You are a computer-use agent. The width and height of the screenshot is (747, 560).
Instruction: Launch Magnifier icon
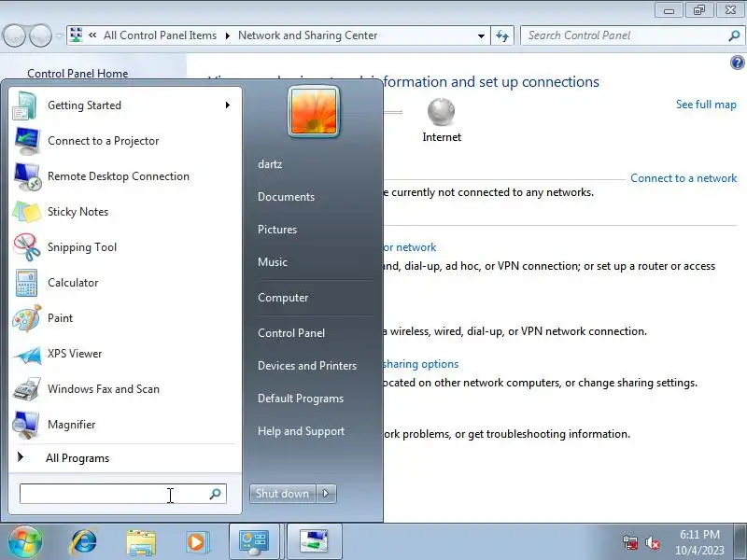coord(26,425)
